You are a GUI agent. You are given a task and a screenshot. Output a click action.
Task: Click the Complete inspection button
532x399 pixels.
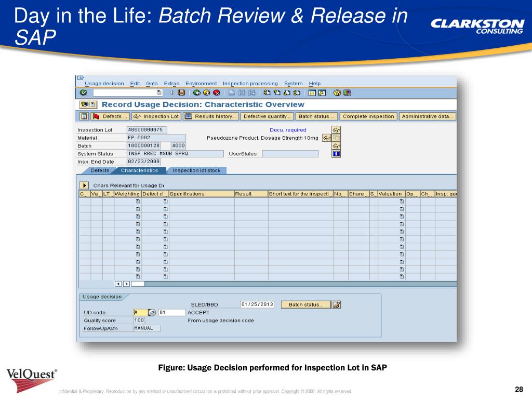[x=368, y=116]
